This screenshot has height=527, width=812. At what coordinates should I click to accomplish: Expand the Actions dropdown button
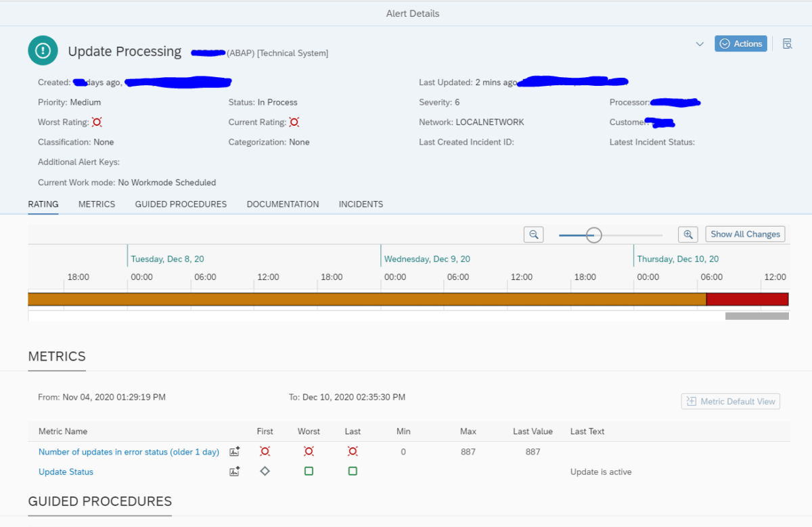(740, 43)
